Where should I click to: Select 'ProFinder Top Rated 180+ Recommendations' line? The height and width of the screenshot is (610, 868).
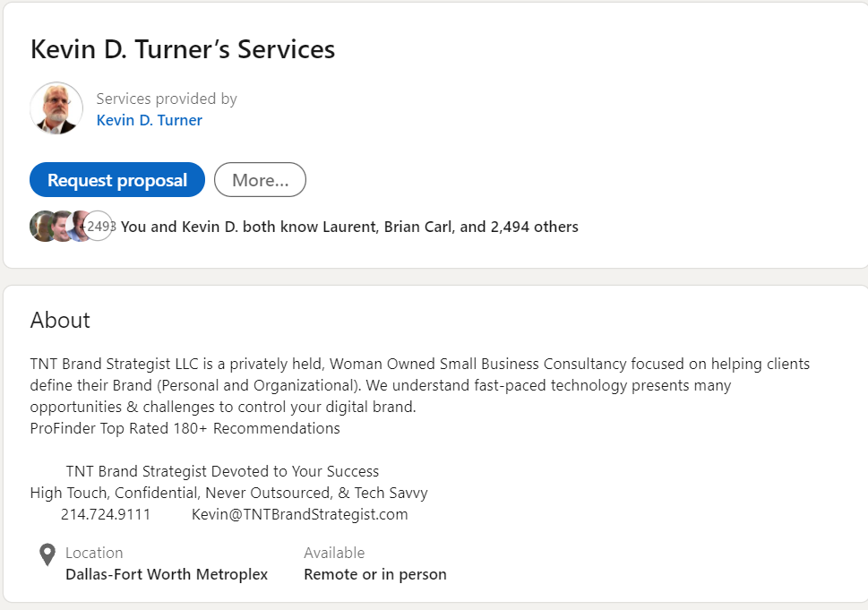(x=185, y=428)
